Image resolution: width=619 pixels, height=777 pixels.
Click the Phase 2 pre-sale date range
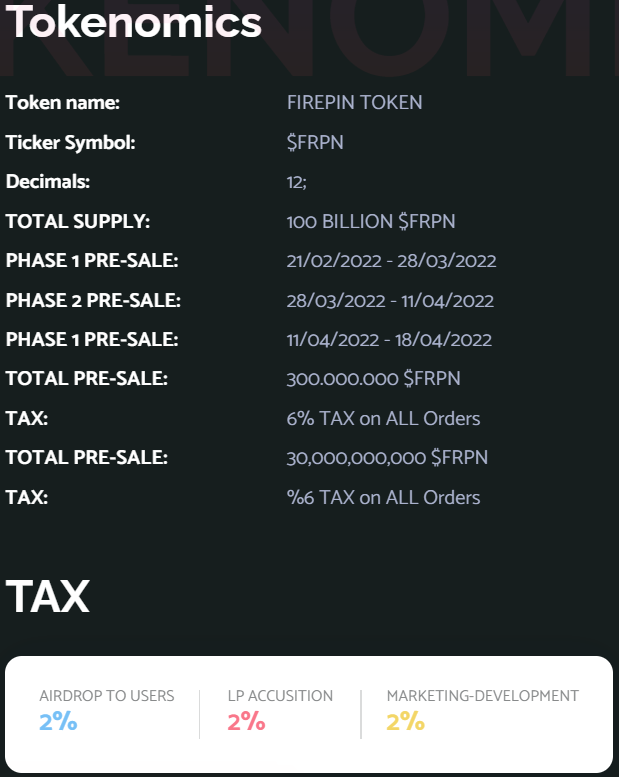pyautogui.click(x=390, y=300)
